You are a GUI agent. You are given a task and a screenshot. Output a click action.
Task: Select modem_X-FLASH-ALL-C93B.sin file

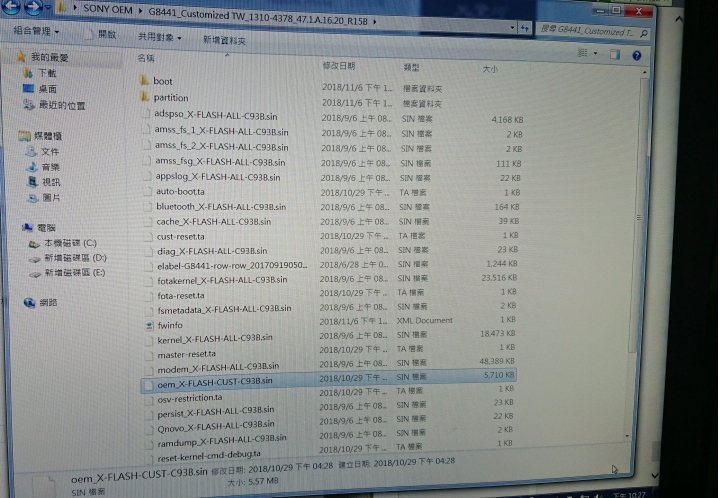point(218,368)
